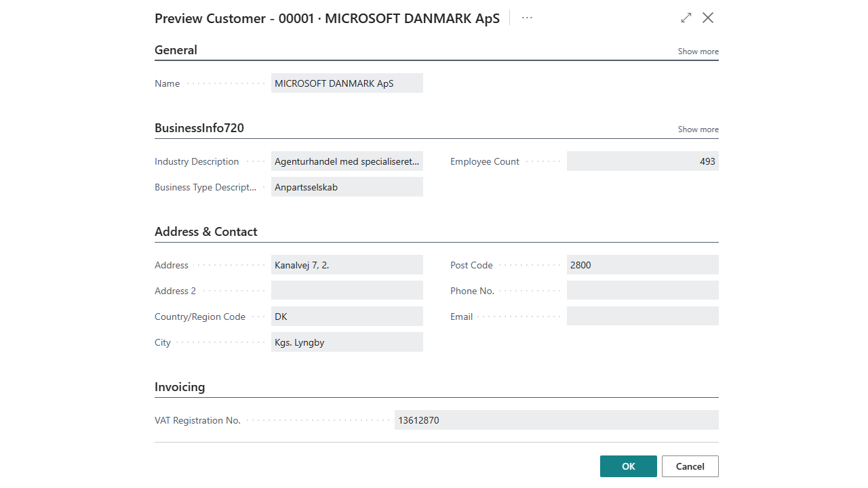Click the Post Code label
Screen dimensions: 868x488
tap(471, 265)
